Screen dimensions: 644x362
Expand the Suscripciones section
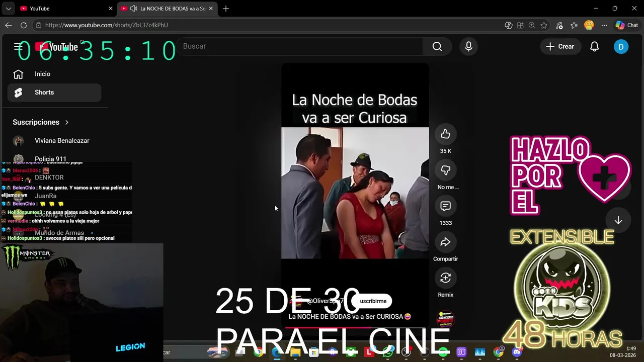(41, 122)
